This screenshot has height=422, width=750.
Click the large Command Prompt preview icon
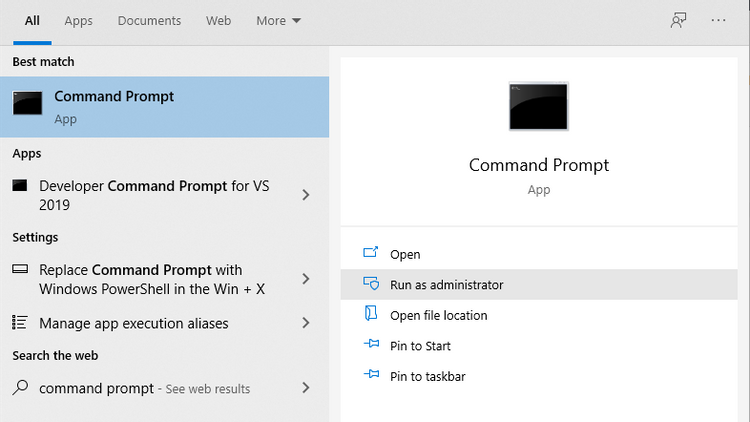pos(538,107)
